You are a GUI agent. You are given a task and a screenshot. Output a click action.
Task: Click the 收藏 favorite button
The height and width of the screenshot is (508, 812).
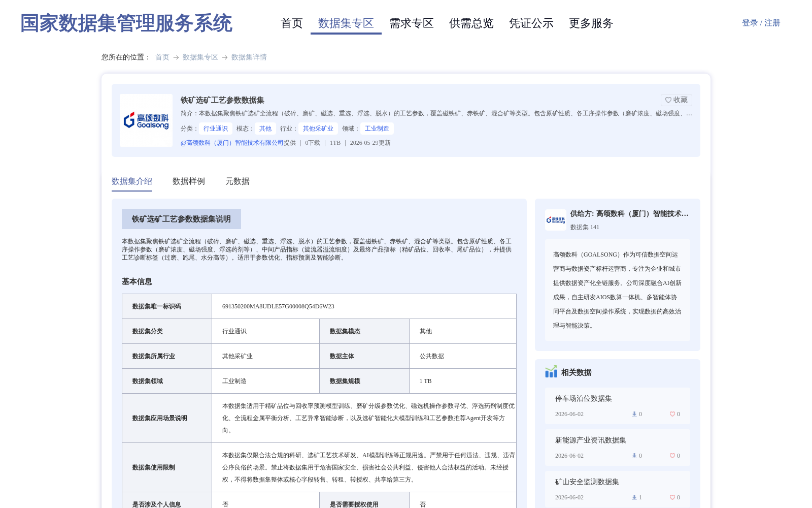tap(676, 100)
